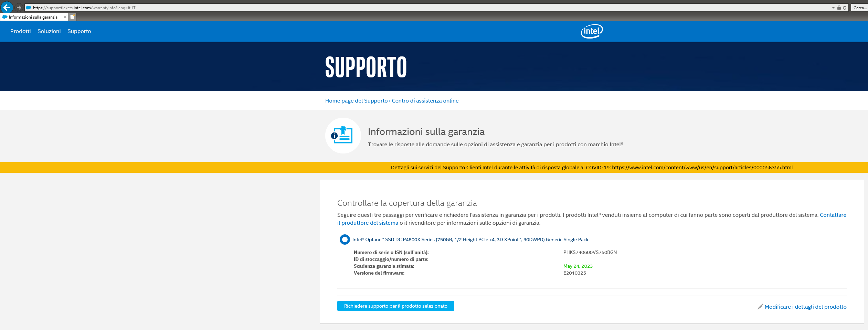
Task: Follow the Centro di assistenza online link
Action: pos(425,101)
